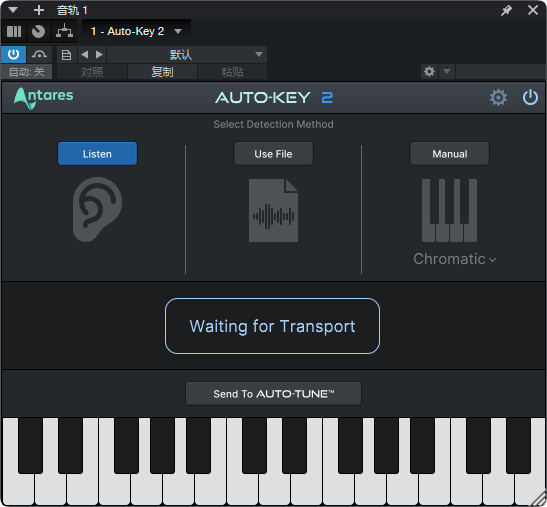Click the Antares logo
This screenshot has width=547, height=507.
point(44,97)
